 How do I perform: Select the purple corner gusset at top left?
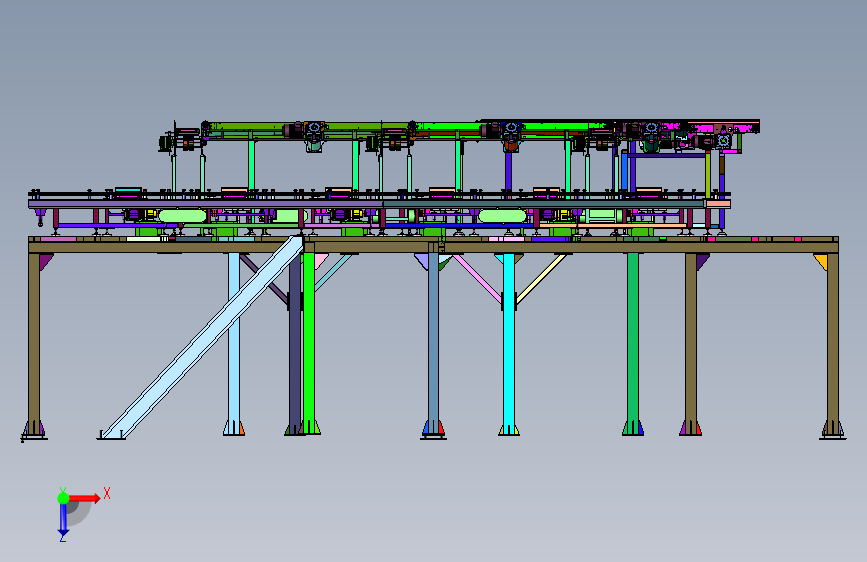[x=45, y=260]
